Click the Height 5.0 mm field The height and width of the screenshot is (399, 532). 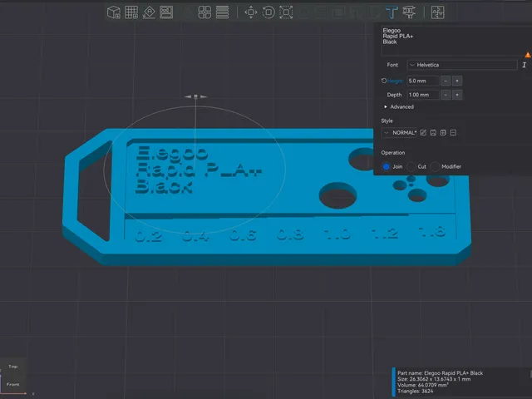423,81
